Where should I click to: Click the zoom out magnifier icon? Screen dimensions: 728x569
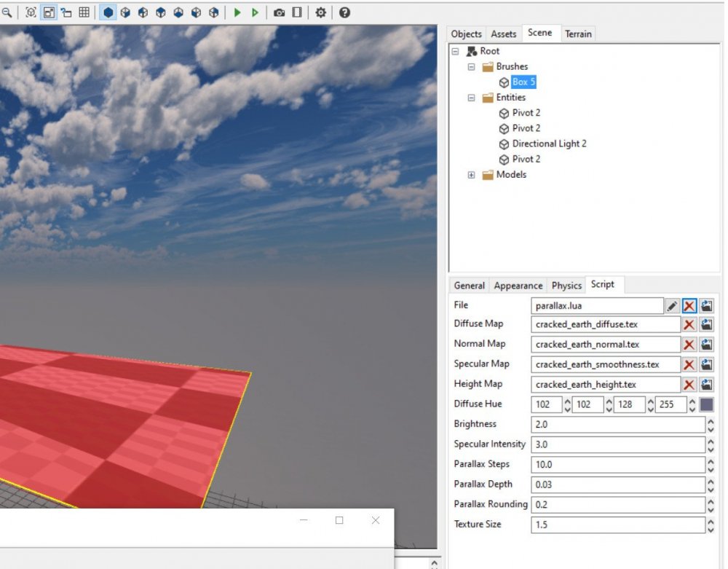[x=7, y=12]
